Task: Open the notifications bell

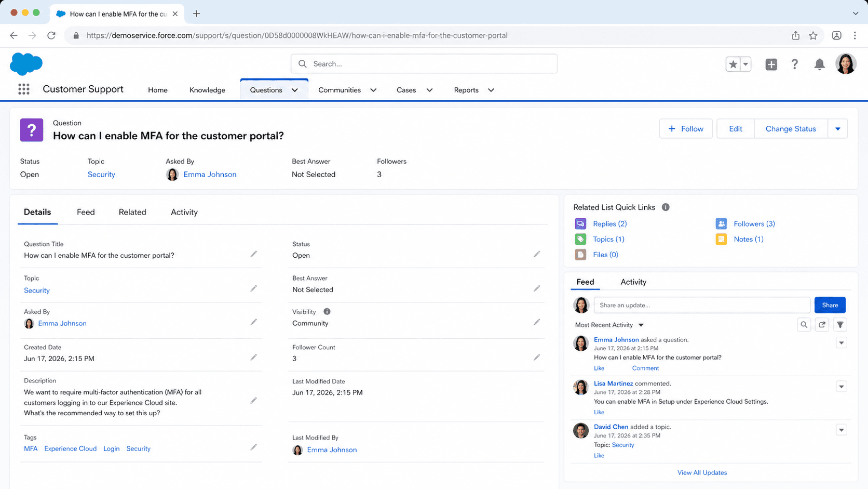Action: [819, 64]
